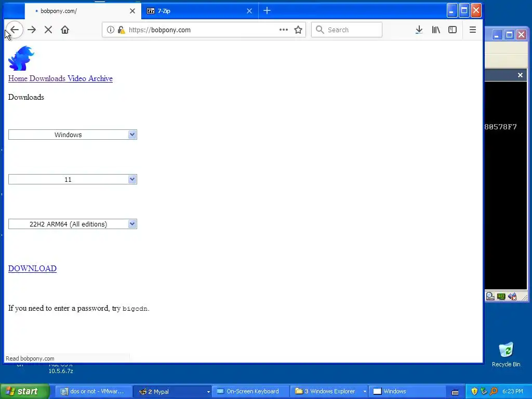Click the tray security shield icon
The height and width of the screenshot is (399, 532).
tap(474, 391)
